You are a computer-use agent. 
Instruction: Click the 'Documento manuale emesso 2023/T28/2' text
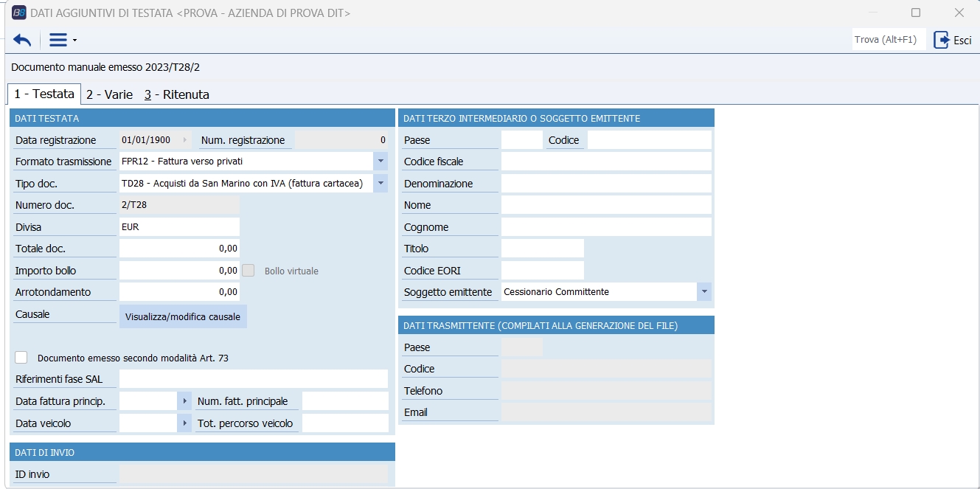tap(105, 67)
